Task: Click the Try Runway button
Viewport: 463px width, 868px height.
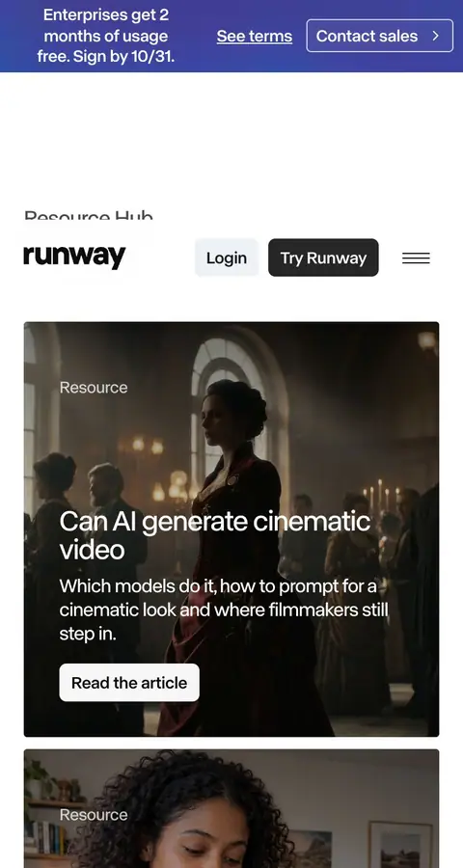Action: 323,258
